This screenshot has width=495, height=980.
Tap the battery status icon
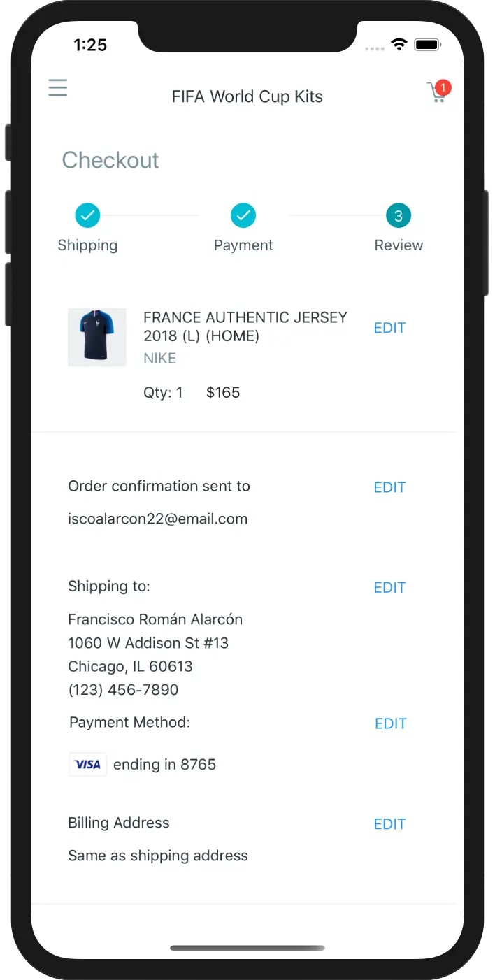[426, 45]
